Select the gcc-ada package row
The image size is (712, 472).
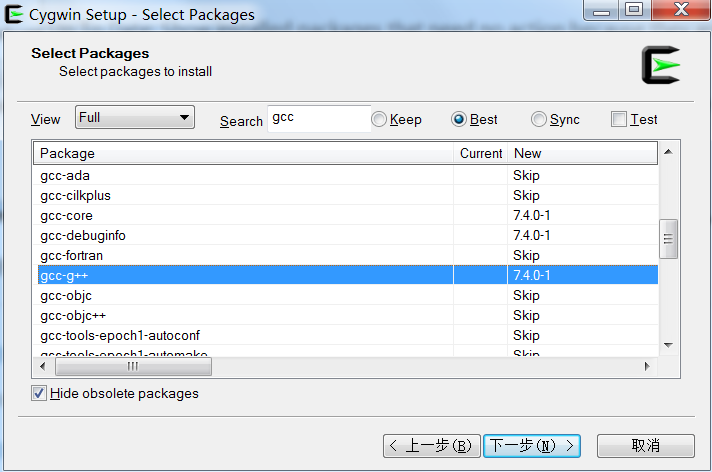point(346,175)
